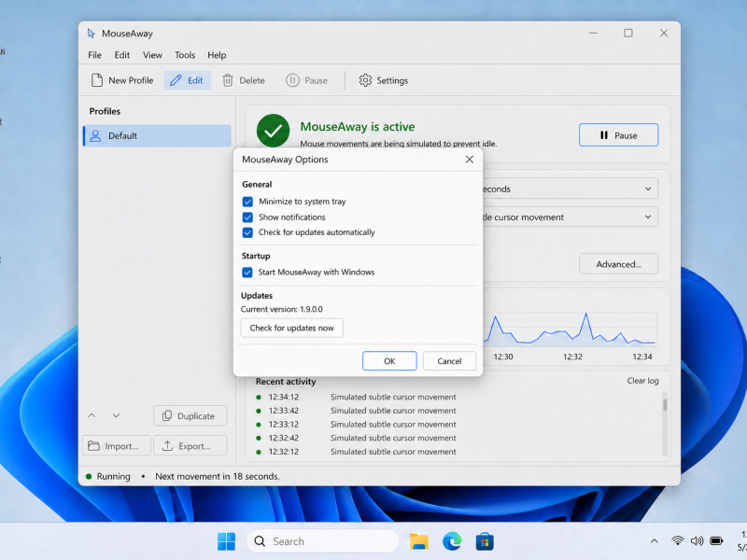Image resolution: width=747 pixels, height=560 pixels.
Task: Click the Pause button in the toolbar
Action: (x=306, y=80)
